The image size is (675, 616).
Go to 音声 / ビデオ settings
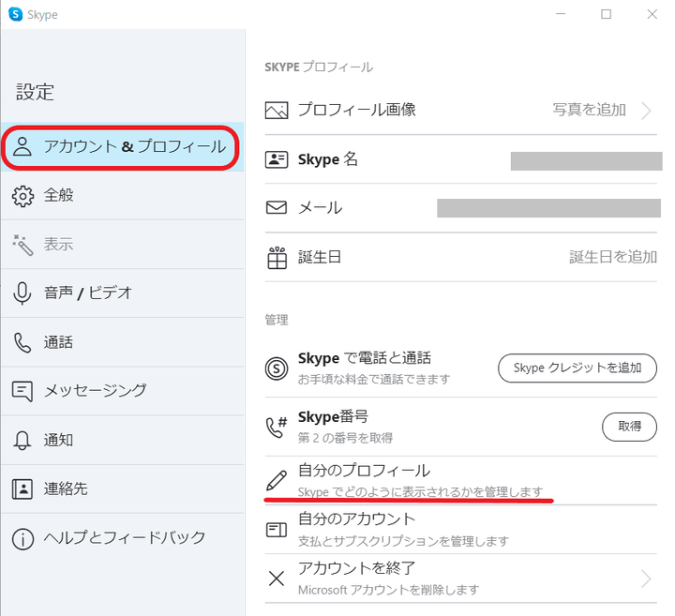click(x=122, y=293)
